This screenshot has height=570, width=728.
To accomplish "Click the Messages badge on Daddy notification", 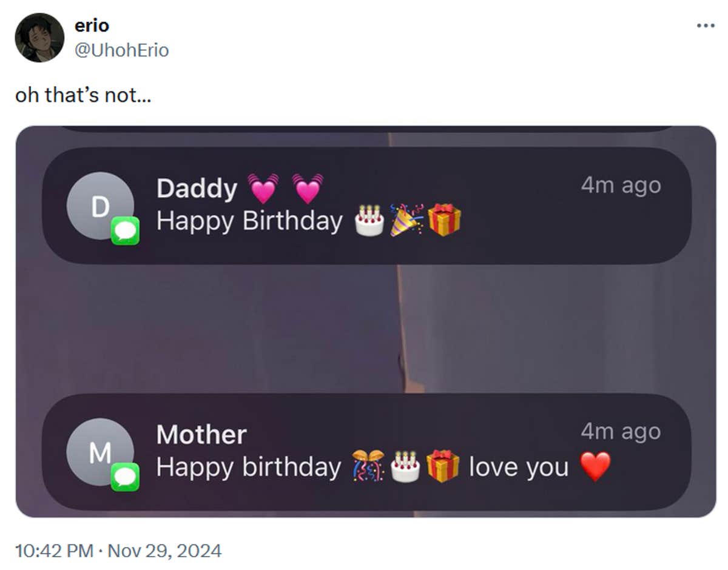I will pyautogui.click(x=125, y=231).
